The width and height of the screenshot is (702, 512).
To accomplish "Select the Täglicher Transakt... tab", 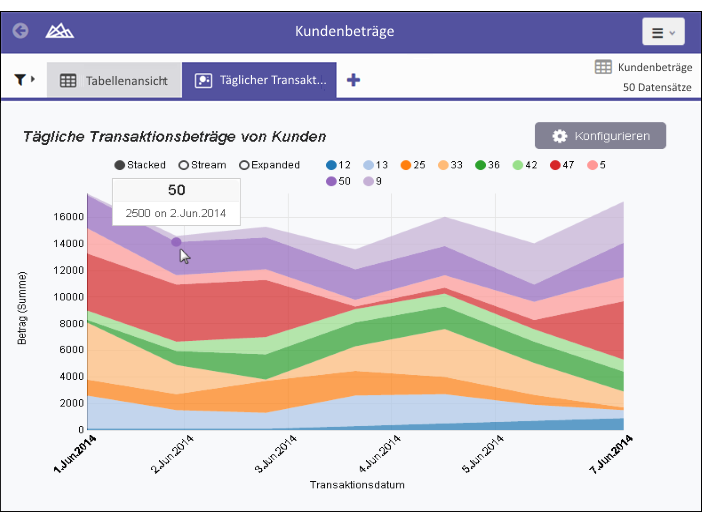I will pos(259,81).
